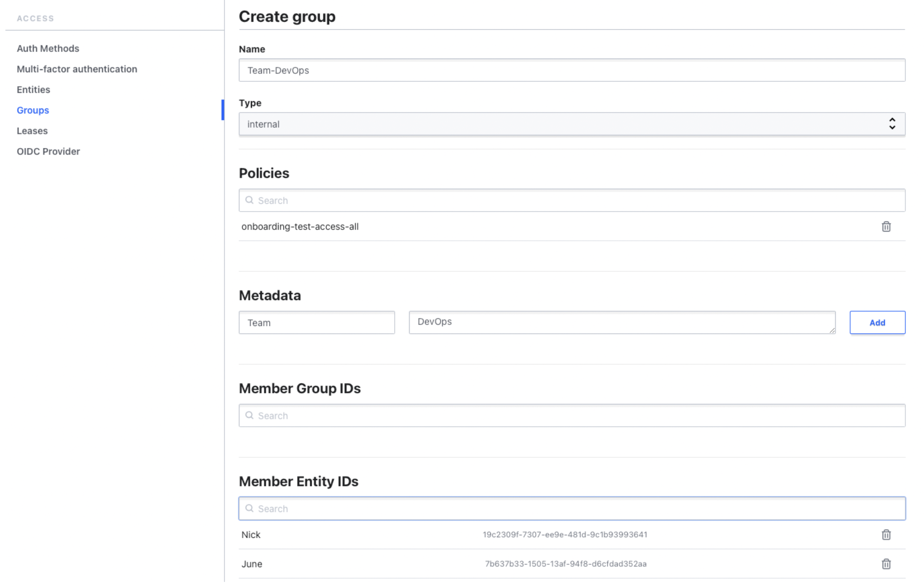Focus the Policies search box

[x=575, y=200]
